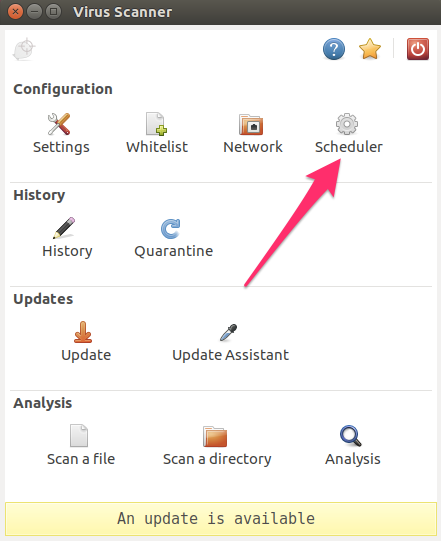Click the Scheduler text label
This screenshot has width=441, height=541.
(349, 147)
